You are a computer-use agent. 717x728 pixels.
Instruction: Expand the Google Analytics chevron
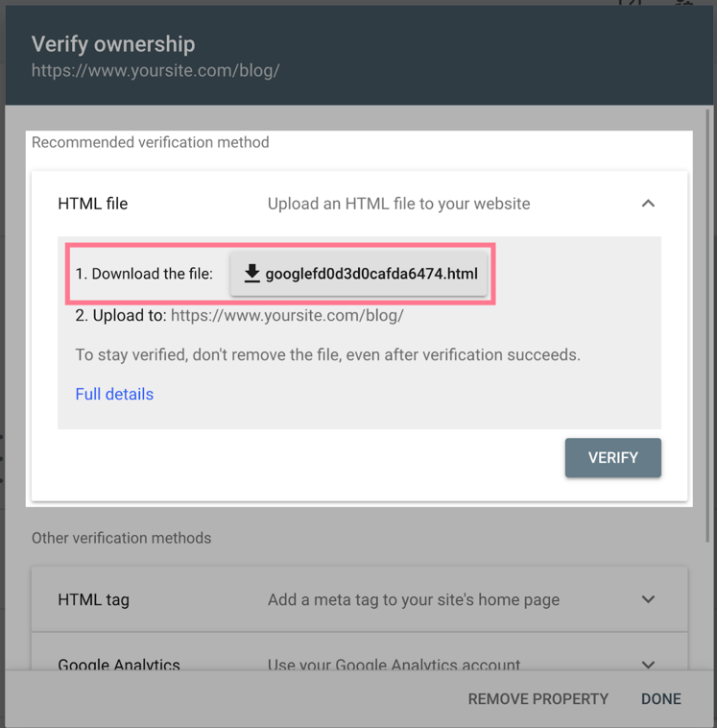coord(648,664)
